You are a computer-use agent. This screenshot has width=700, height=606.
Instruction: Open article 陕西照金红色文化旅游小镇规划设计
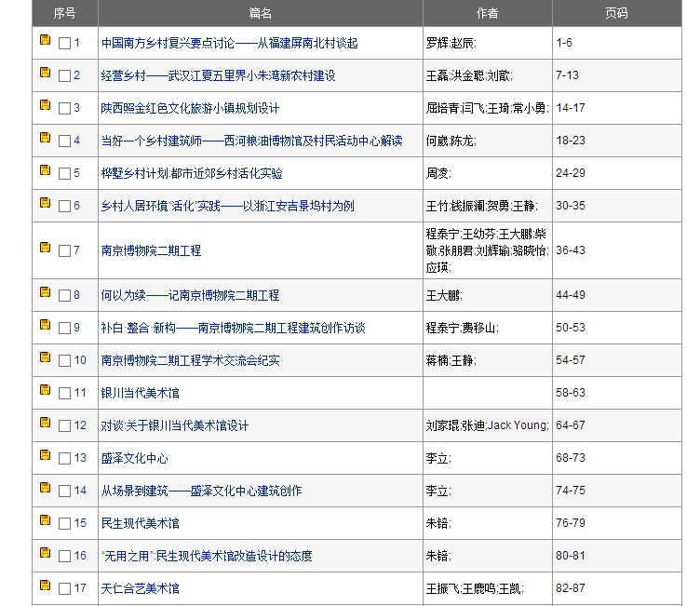pyautogui.click(x=190, y=109)
